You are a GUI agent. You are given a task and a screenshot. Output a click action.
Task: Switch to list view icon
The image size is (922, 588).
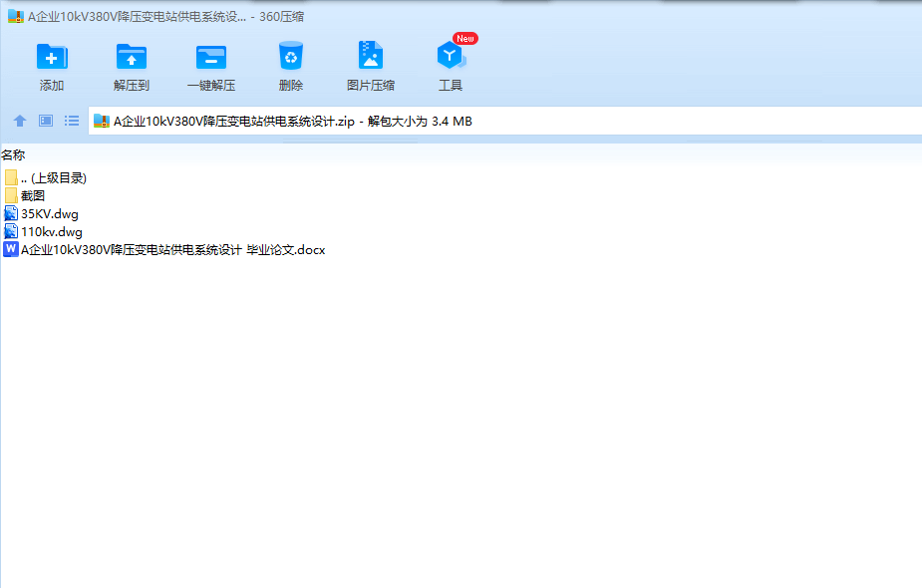(x=72, y=121)
